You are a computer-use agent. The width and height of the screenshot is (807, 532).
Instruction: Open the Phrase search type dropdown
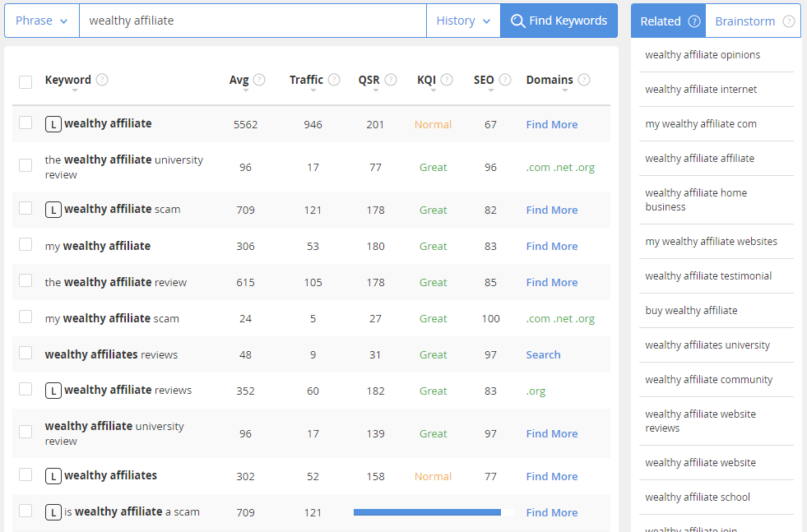42,21
